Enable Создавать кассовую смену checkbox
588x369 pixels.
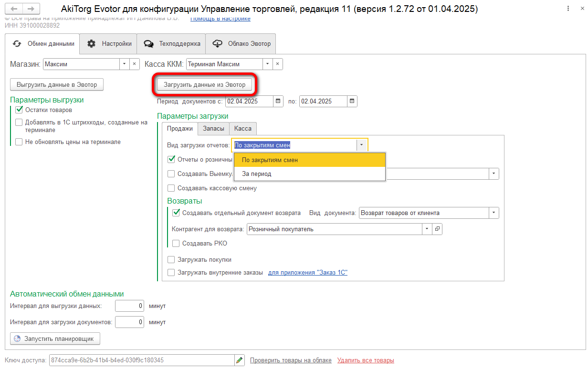coord(171,188)
